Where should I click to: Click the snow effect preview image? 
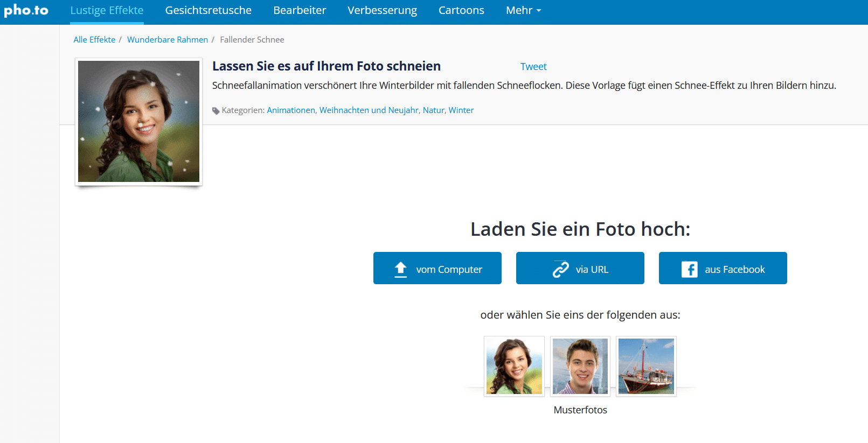(138, 121)
